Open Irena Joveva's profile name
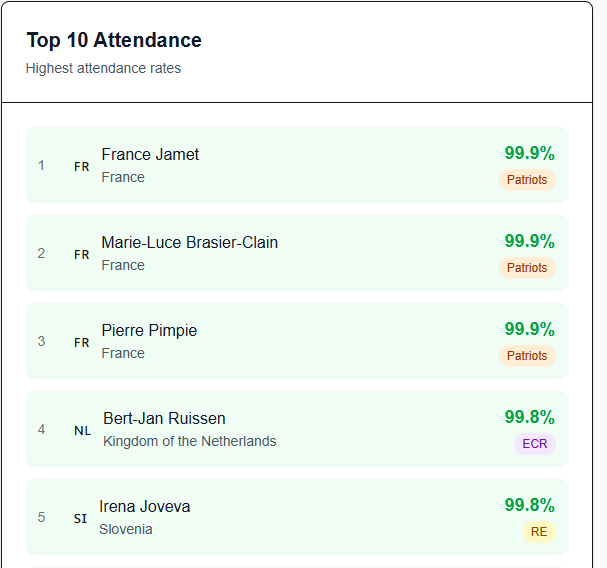 point(144,506)
